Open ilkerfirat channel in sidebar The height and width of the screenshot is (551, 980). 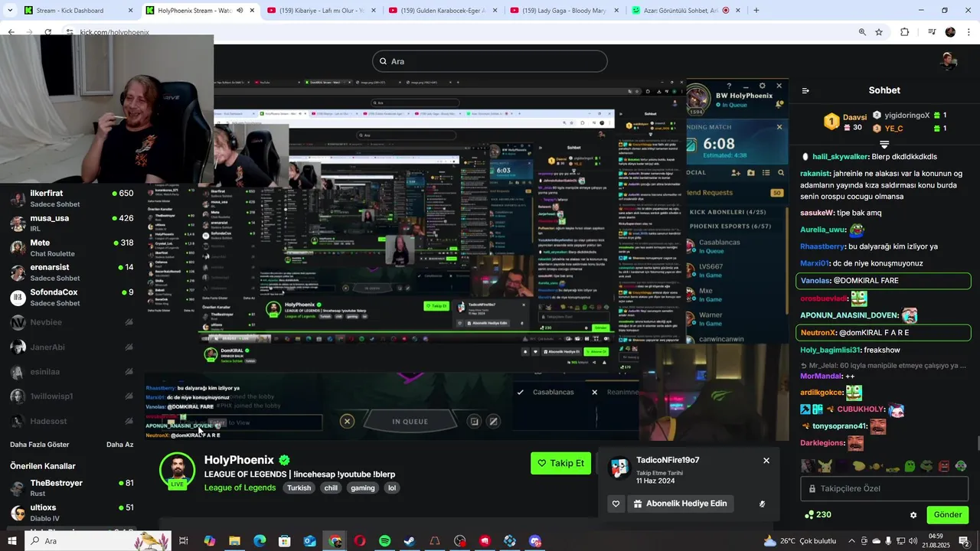coord(72,198)
